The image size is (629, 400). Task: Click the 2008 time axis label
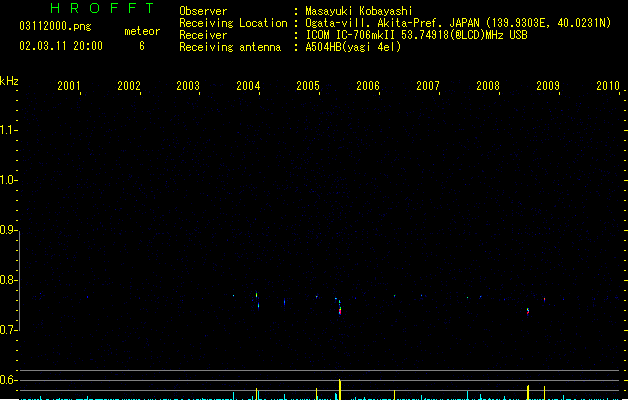(488, 85)
